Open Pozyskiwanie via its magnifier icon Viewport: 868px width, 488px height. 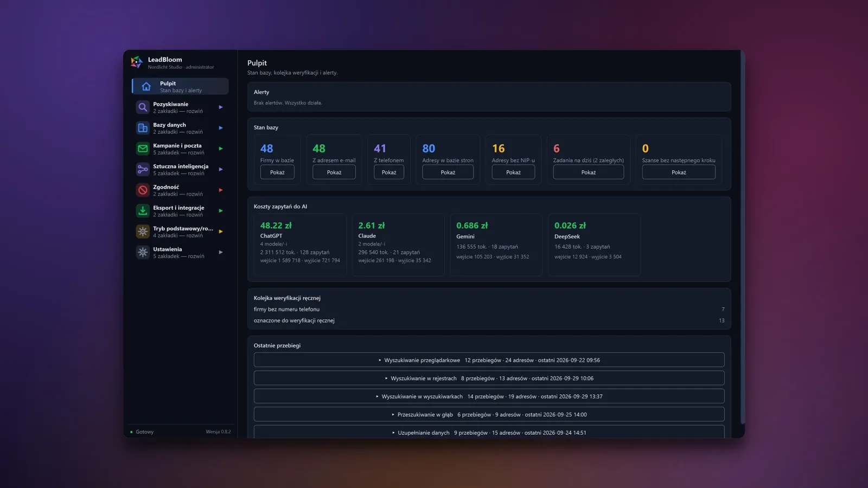(143, 107)
